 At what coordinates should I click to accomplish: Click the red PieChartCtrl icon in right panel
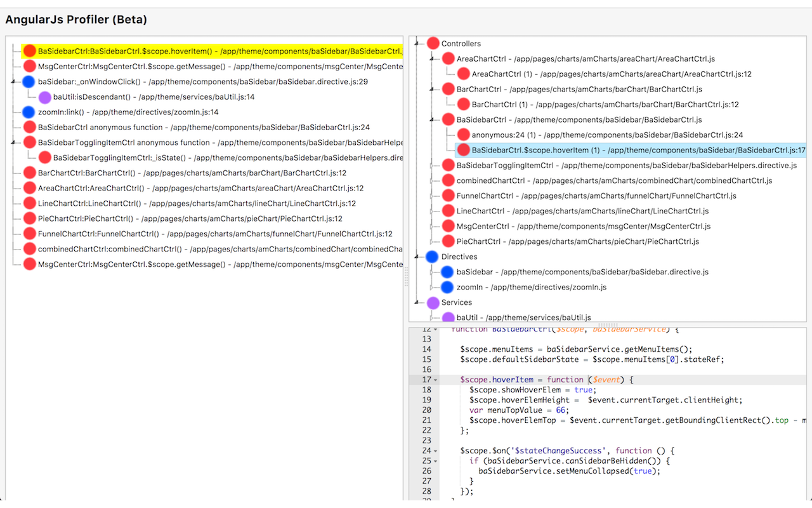pos(448,241)
